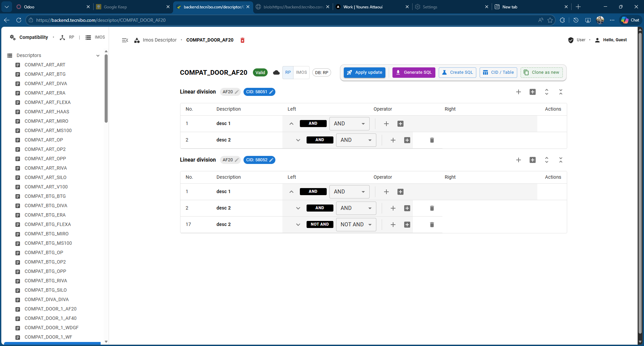Switch toggle to IMOS mode
This screenshot has height=346, width=644.
point(302,72)
